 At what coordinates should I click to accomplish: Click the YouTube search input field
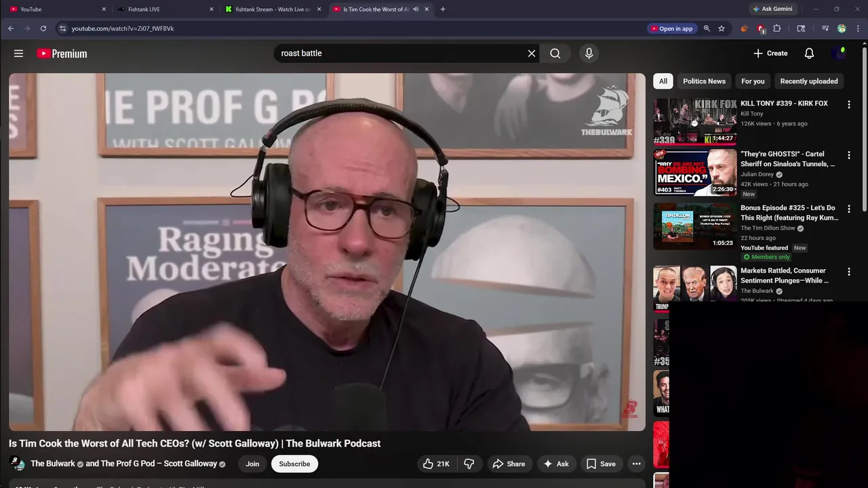[400, 54]
